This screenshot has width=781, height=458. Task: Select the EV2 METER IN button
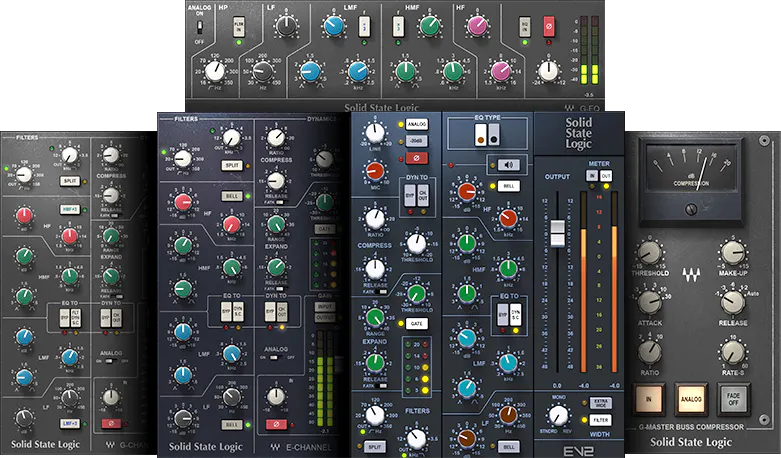(x=592, y=176)
